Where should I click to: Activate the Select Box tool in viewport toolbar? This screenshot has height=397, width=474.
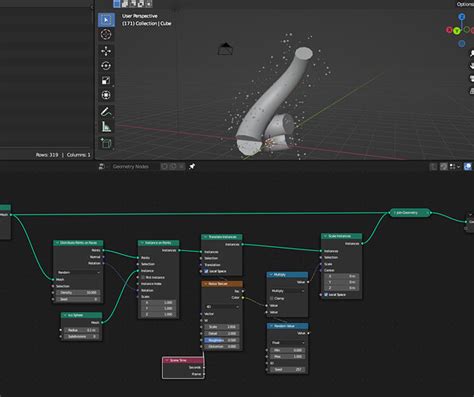(x=106, y=20)
